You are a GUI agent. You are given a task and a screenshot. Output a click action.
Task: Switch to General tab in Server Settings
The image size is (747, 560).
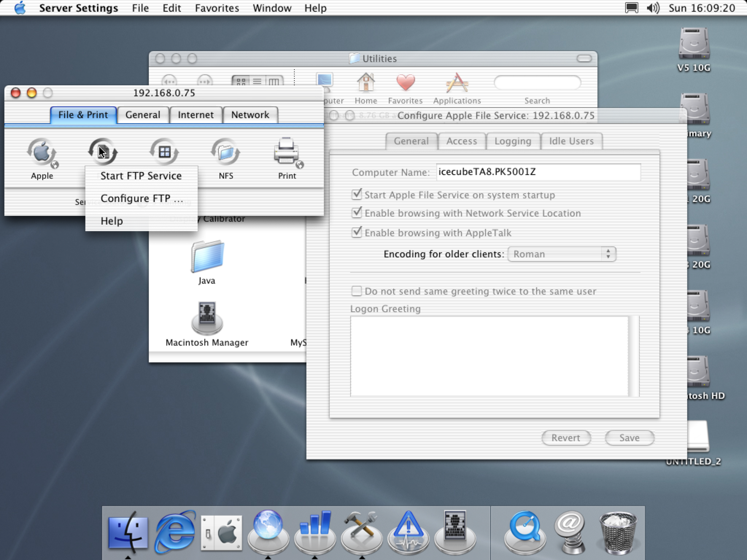[x=143, y=115]
